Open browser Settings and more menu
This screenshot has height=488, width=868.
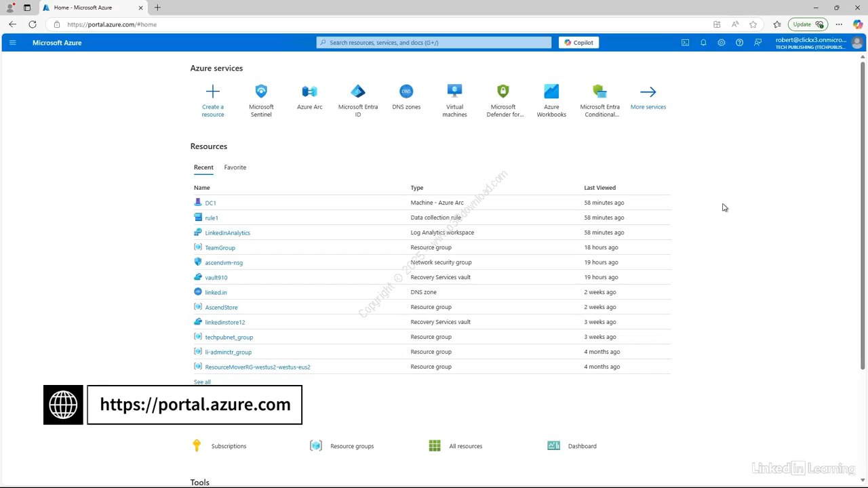click(x=839, y=24)
